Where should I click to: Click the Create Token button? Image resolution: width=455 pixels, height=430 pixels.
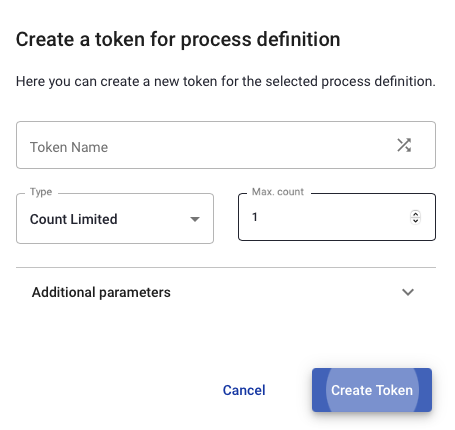pos(372,390)
